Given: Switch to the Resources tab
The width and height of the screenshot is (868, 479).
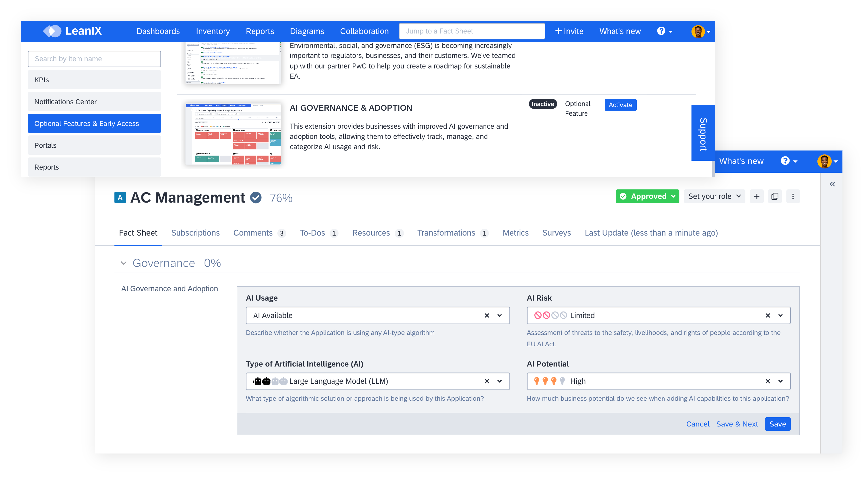Looking at the screenshot, I should (378, 233).
